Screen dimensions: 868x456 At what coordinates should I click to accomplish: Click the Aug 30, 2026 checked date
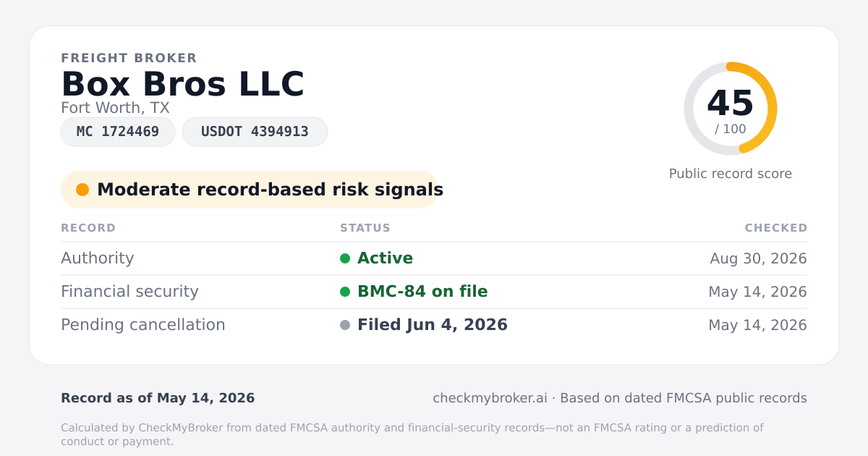coord(759,258)
